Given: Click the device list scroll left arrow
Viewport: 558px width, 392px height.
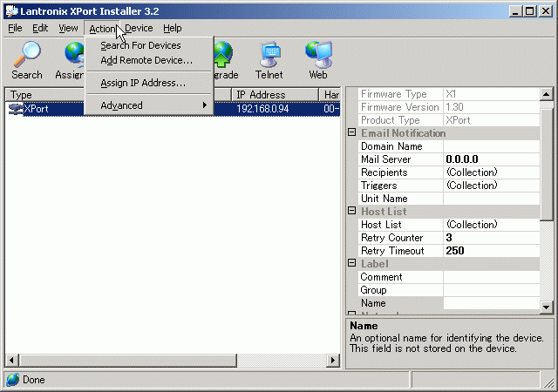Looking at the screenshot, I should [11, 361].
